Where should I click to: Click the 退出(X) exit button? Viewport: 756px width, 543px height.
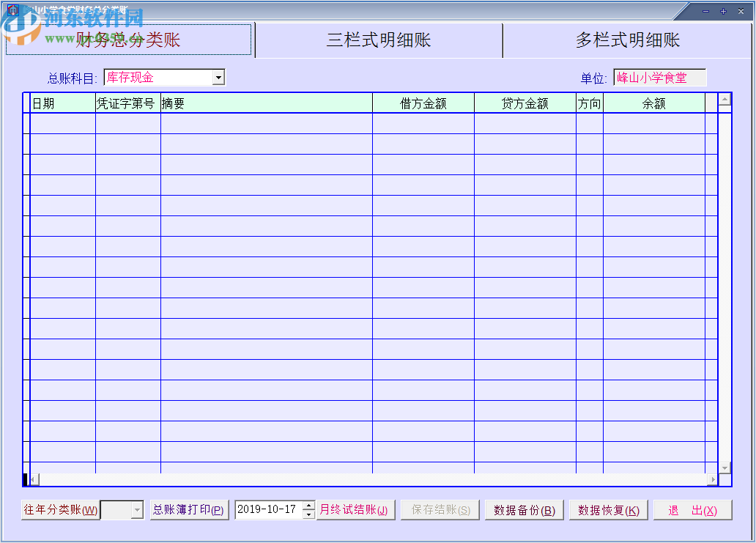(693, 509)
